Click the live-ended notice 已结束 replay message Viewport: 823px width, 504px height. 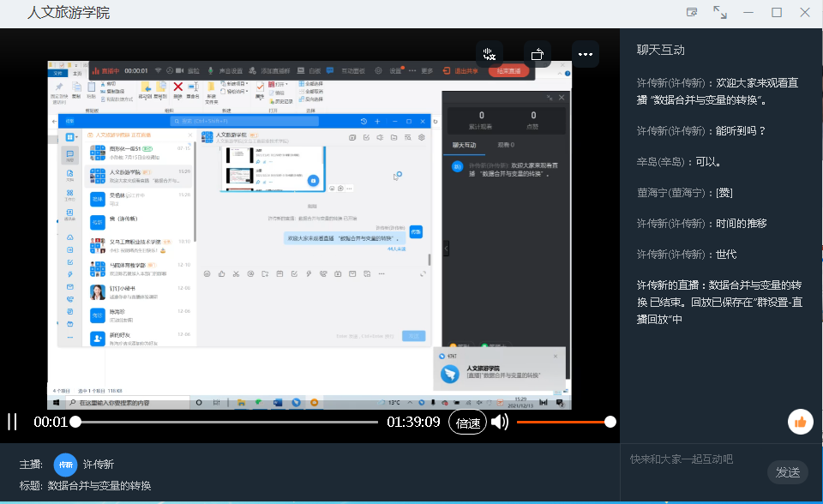click(719, 303)
